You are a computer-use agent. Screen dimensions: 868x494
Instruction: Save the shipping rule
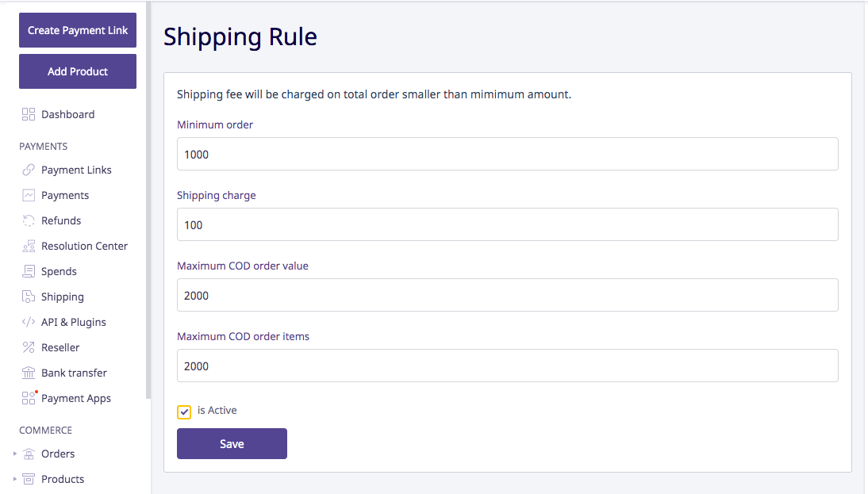point(232,444)
